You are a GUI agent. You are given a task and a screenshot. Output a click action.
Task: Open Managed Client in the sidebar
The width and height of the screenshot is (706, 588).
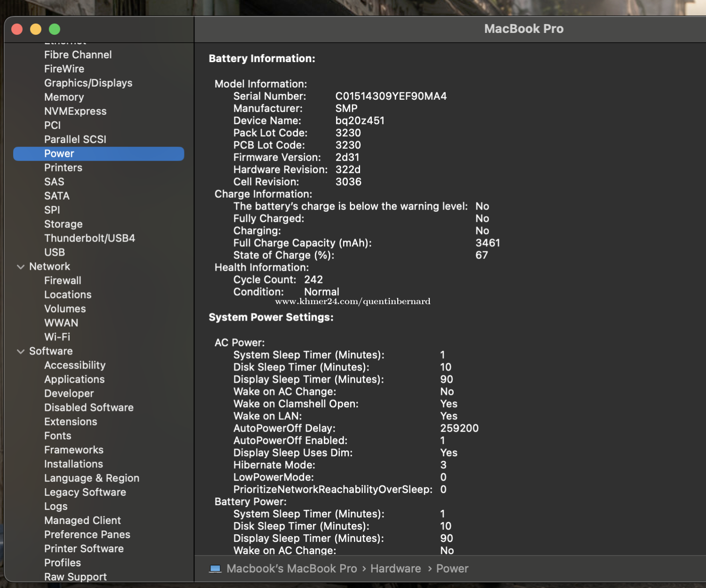coord(82,521)
